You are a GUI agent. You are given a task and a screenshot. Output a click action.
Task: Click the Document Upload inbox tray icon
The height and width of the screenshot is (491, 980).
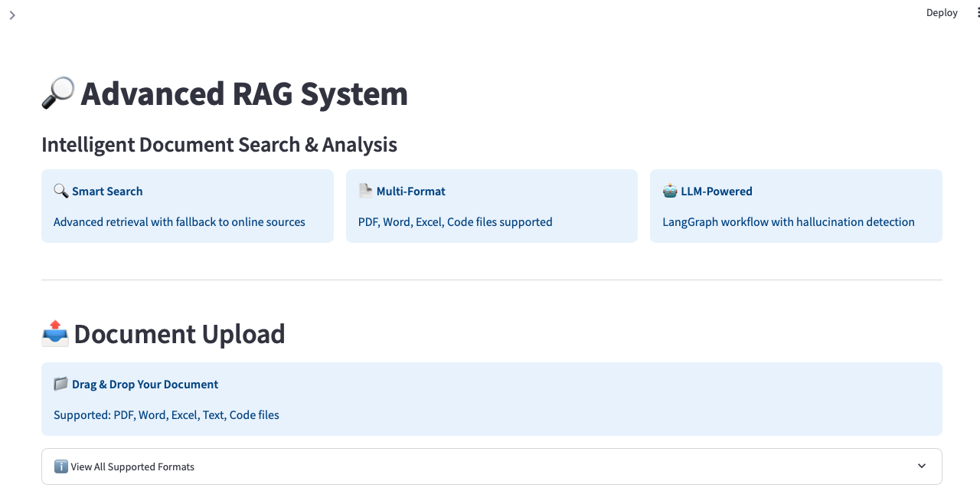click(54, 333)
